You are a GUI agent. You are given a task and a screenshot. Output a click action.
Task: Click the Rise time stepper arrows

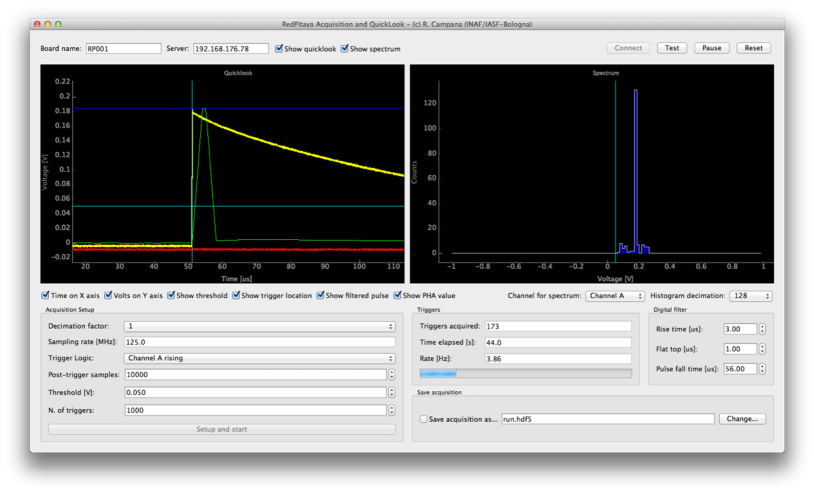click(762, 329)
